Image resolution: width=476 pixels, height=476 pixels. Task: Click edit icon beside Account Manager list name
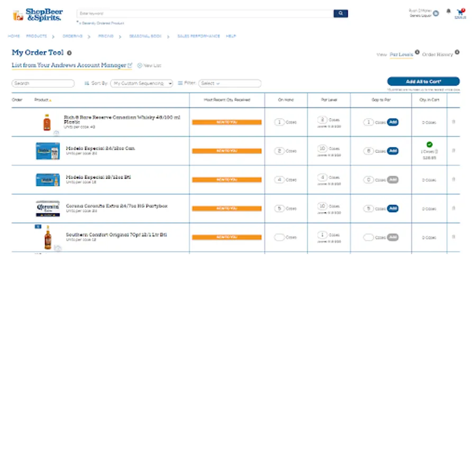click(130, 65)
